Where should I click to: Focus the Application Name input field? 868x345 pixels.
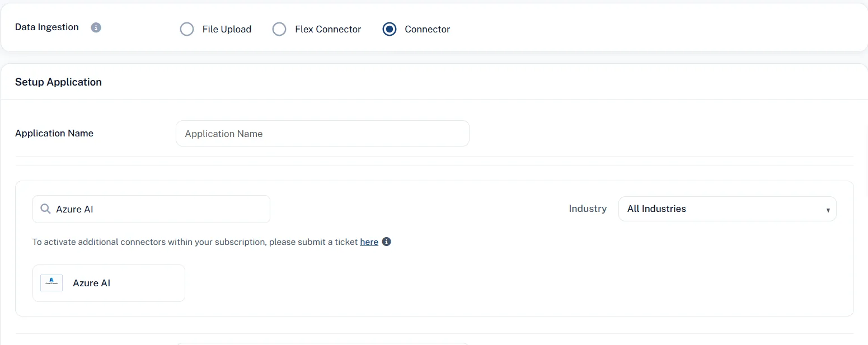pyautogui.click(x=322, y=134)
